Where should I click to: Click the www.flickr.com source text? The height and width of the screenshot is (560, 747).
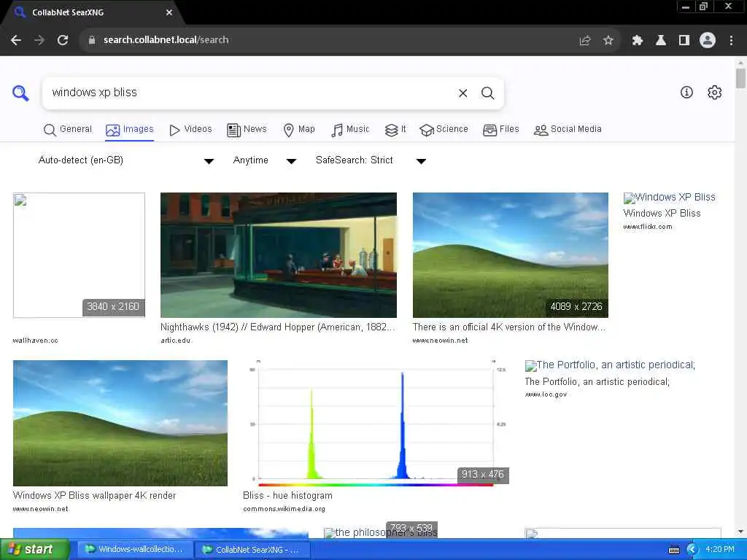click(x=648, y=227)
